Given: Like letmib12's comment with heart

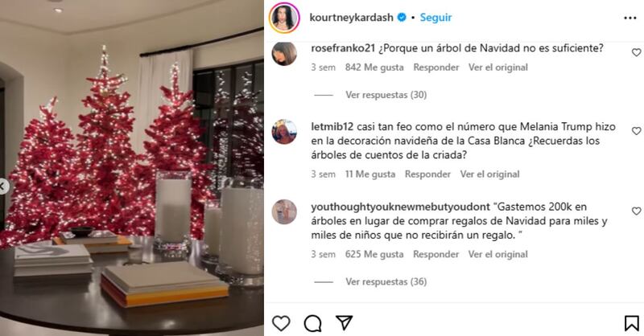Looking at the screenshot, I should pos(636,131).
